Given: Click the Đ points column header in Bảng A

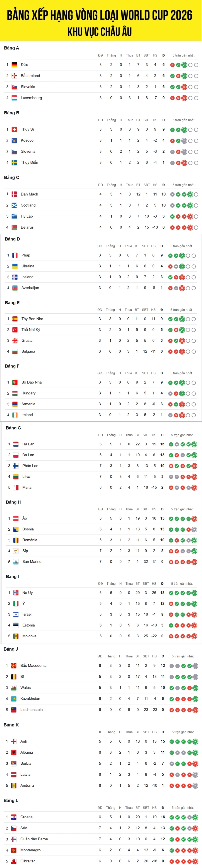Looking at the screenshot, I should point(164,55).
